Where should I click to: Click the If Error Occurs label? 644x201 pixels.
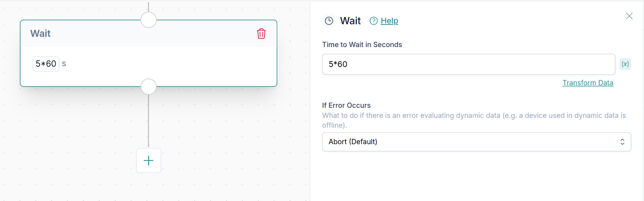coord(346,105)
